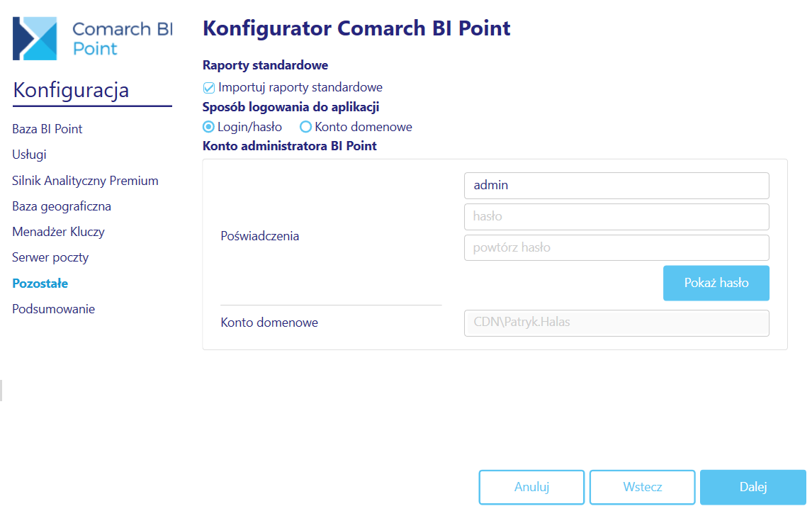Open the Menadżer Kluczy step

59,232
